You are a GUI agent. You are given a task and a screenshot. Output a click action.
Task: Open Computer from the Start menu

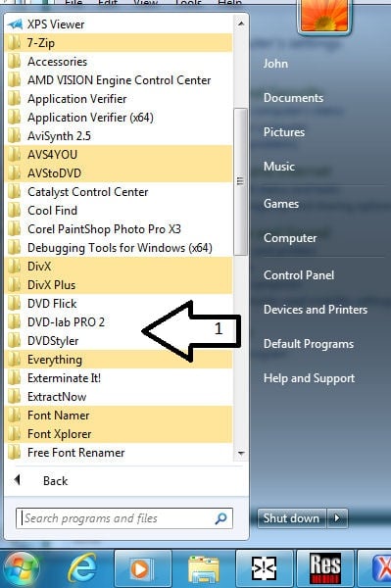290,238
